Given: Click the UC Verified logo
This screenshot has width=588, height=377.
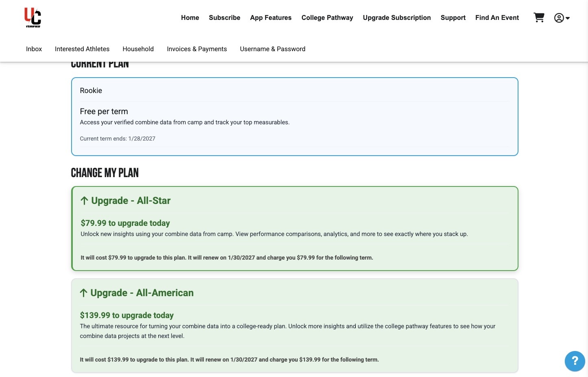Looking at the screenshot, I should 33,18.
